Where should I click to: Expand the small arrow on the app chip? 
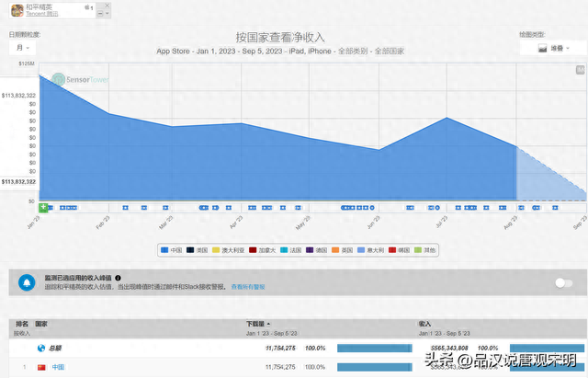point(107,14)
